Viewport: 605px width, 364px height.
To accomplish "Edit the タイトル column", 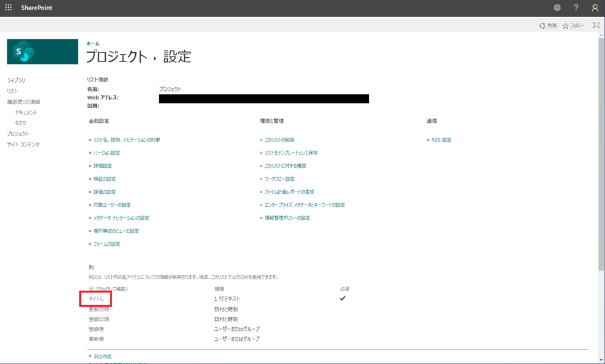I will click(x=96, y=299).
